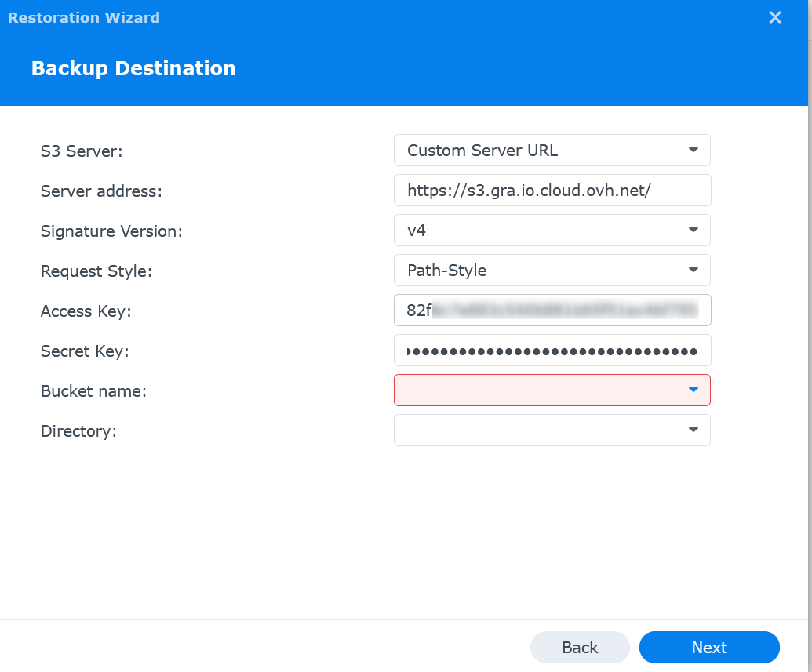The height and width of the screenshot is (672, 812).
Task: Click the Bucket name label
Action: click(93, 391)
